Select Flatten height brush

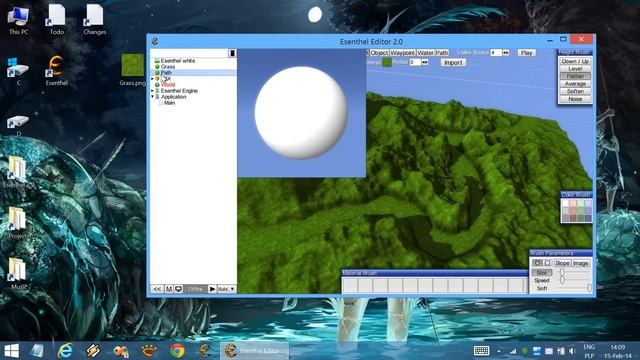[575, 76]
